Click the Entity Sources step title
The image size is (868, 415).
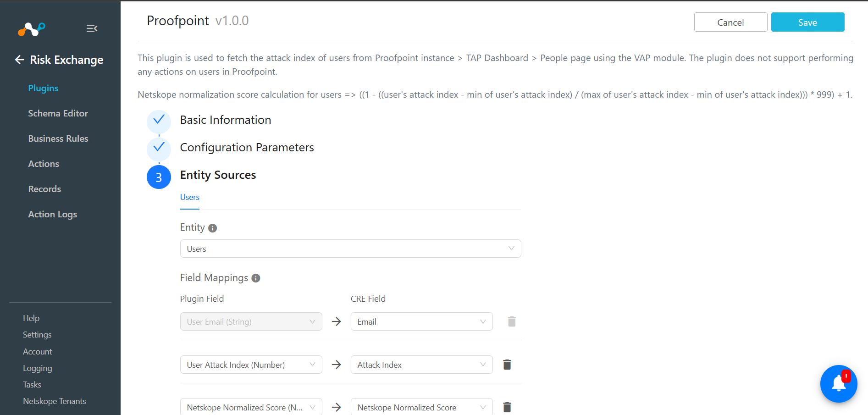[x=218, y=175]
